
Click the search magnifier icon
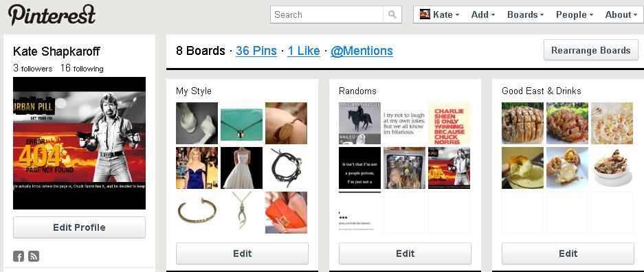[x=392, y=15]
